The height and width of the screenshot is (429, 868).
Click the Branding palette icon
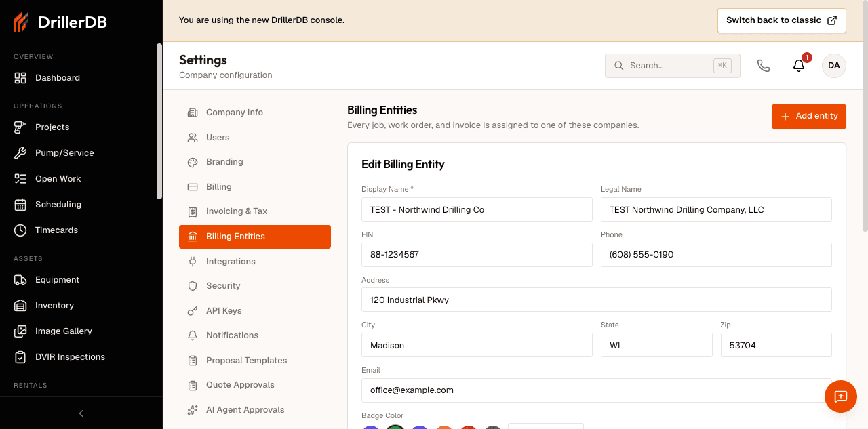point(193,162)
